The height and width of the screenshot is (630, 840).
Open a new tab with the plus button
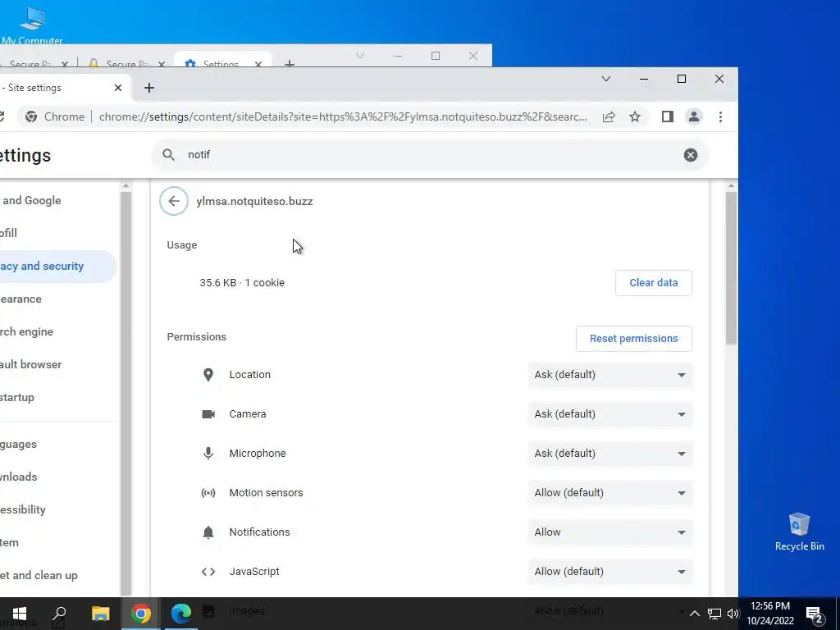tap(149, 88)
